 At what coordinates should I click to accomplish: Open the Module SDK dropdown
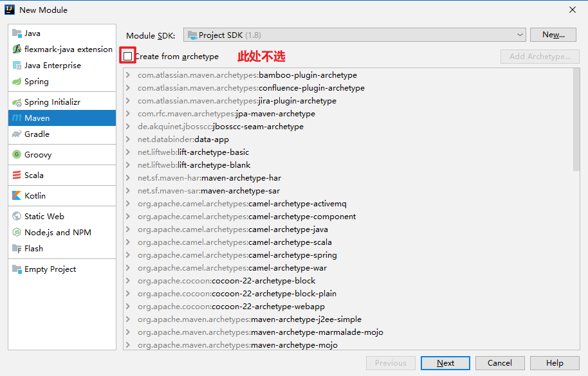tap(354, 35)
